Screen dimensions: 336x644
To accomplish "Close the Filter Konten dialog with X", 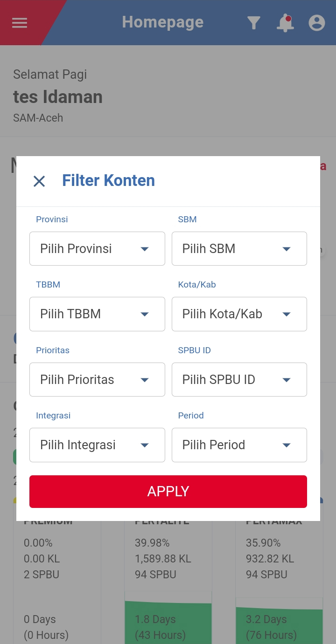I will [x=39, y=181].
